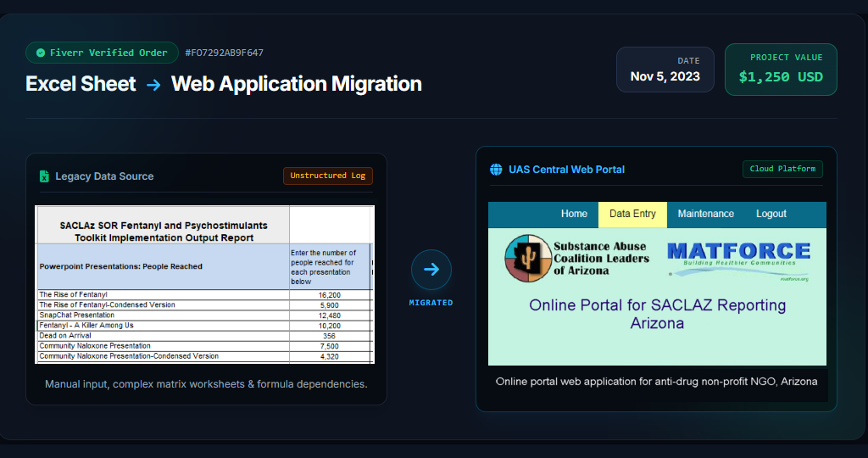Switch to the Data Entry tab
The width and height of the screenshot is (868, 458).
[x=632, y=215]
